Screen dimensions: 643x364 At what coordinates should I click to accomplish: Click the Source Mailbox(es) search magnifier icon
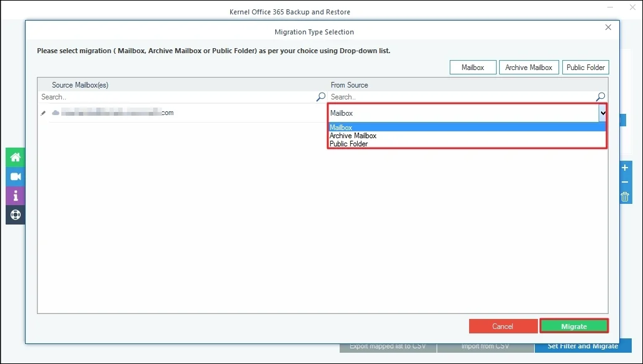[x=321, y=97]
